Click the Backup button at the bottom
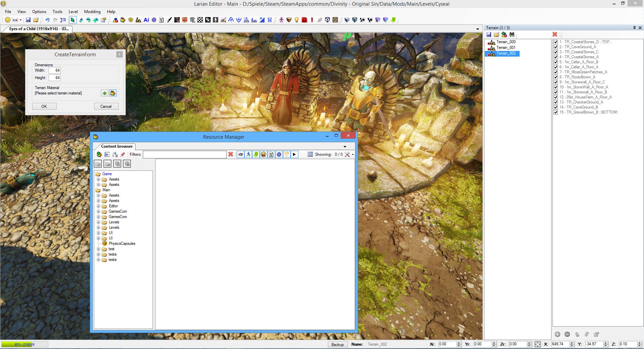644x349 pixels. pyautogui.click(x=338, y=344)
